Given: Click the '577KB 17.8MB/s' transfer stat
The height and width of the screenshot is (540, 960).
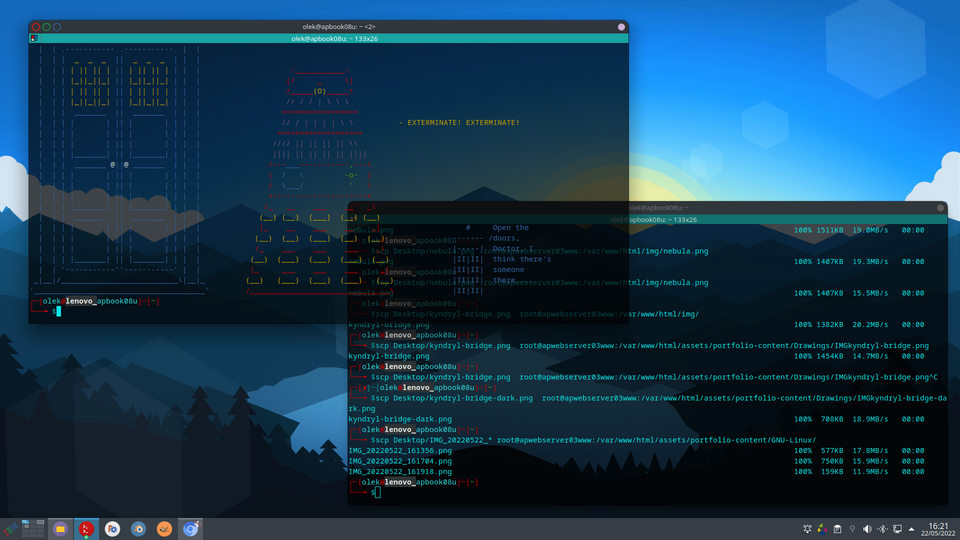Looking at the screenshot, I should (855, 451).
